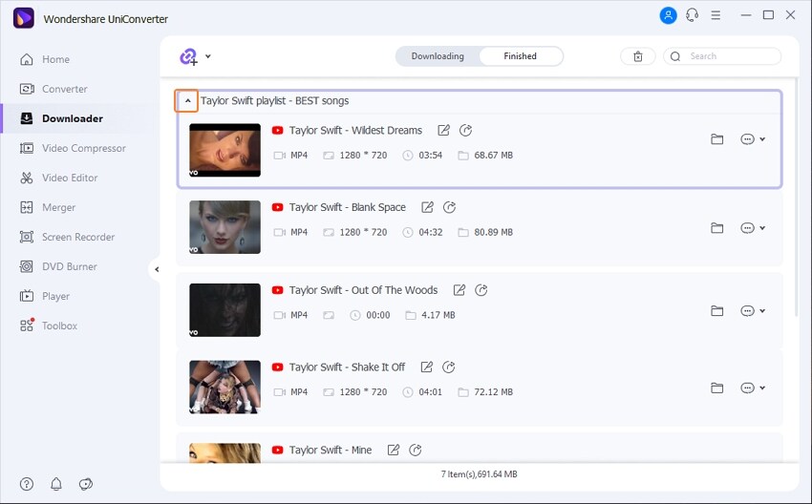Open folder for Shake It Off
Image resolution: width=812 pixels, height=504 pixels.
click(x=716, y=388)
